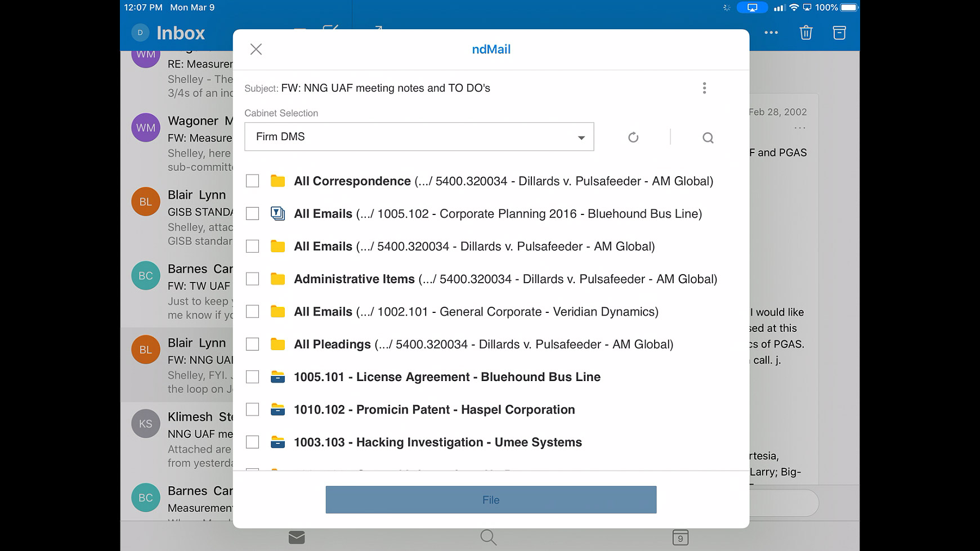Select the 1005.101 License Agreement workspace icon

[278, 377]
